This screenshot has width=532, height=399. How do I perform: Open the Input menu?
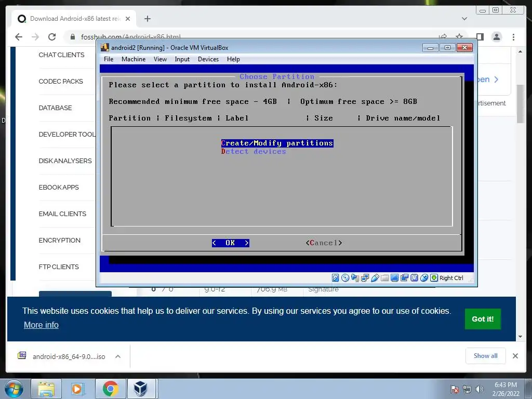coord(182,59)
